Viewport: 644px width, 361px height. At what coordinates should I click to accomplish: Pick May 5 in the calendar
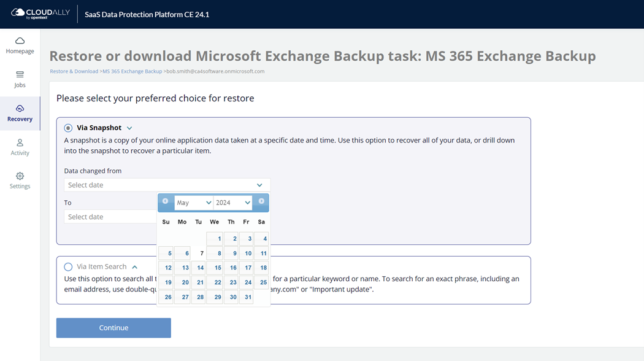tap(166, 254)
